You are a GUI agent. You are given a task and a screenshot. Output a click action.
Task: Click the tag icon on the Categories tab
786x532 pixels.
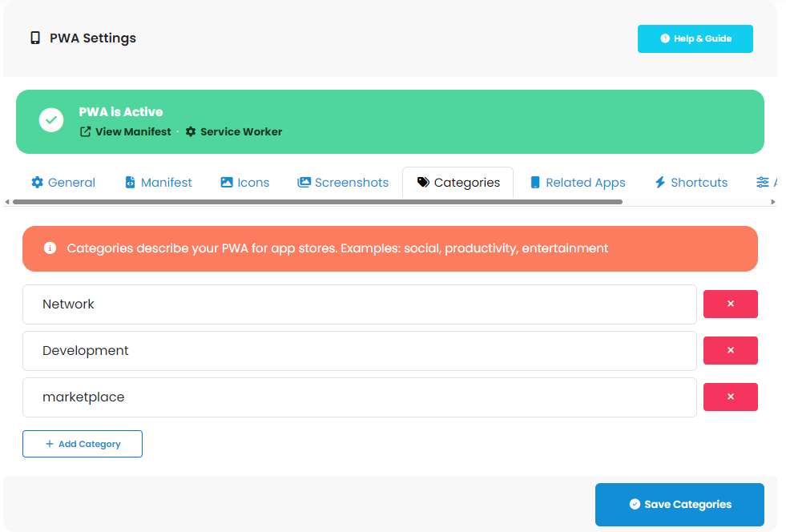click(423, 182)
